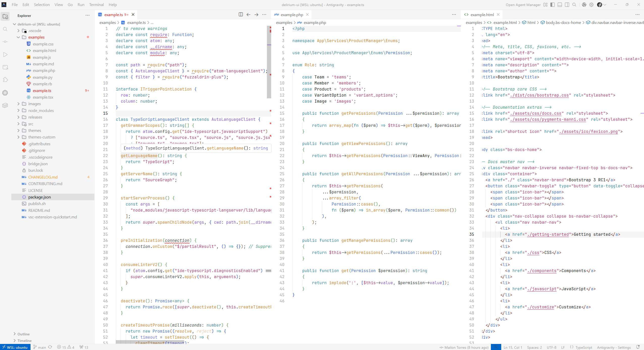Switch to the example.php tab
644x350 pixels.
tap(292, 15)
